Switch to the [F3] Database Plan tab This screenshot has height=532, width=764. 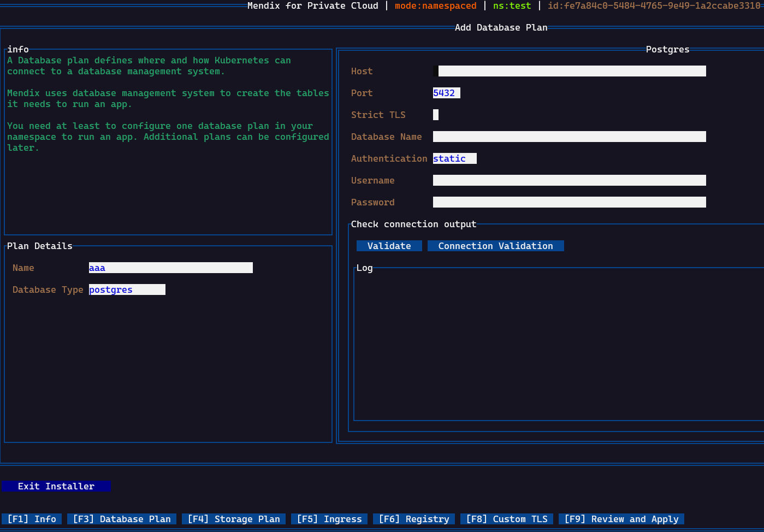point(122,519)
